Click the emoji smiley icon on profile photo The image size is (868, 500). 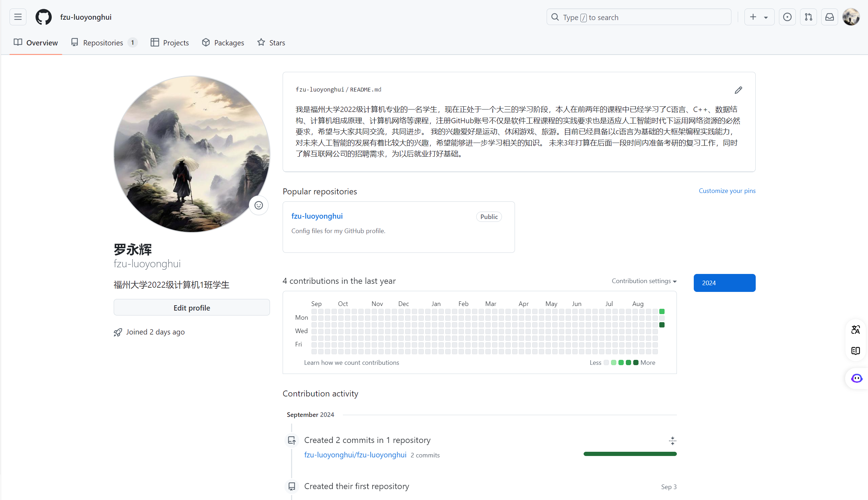[x=259, y=205]
